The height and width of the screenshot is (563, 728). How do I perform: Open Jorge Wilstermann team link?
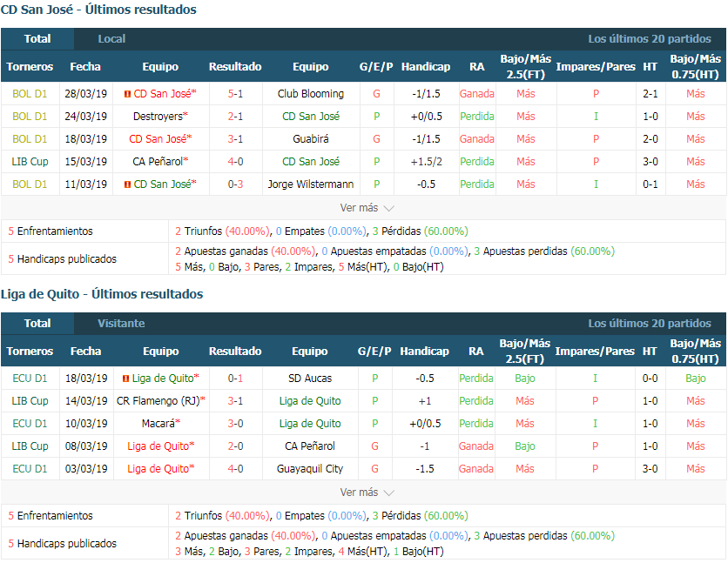tap(311, 184)
